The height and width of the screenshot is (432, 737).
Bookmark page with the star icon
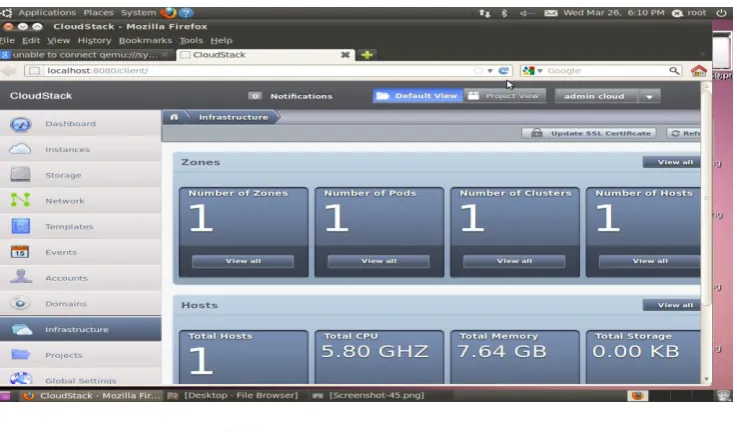478,71
